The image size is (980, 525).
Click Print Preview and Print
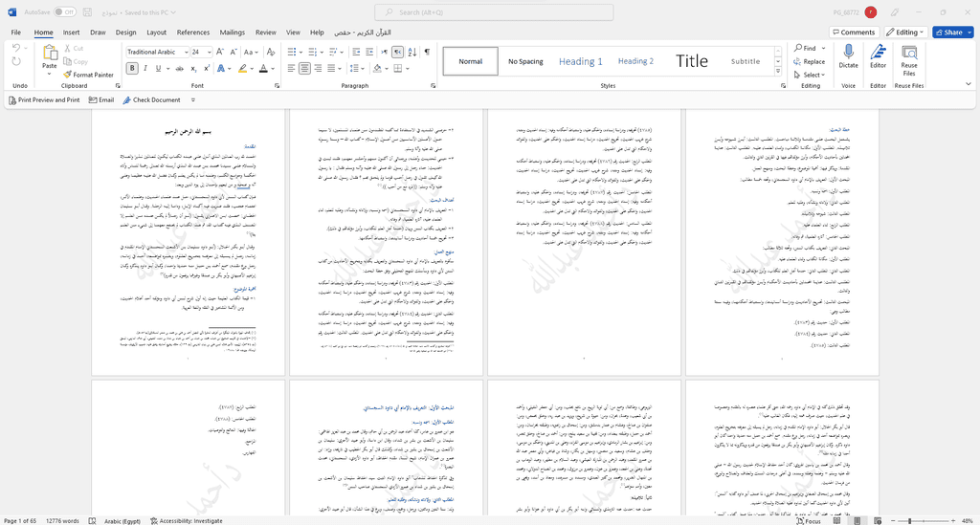(x=44, y=99)
